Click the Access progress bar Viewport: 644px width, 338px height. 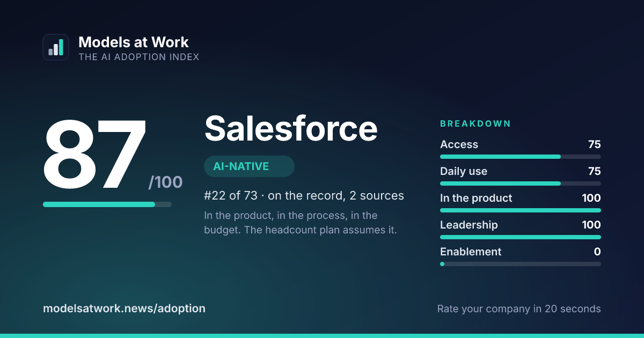(x=521, y=157)
